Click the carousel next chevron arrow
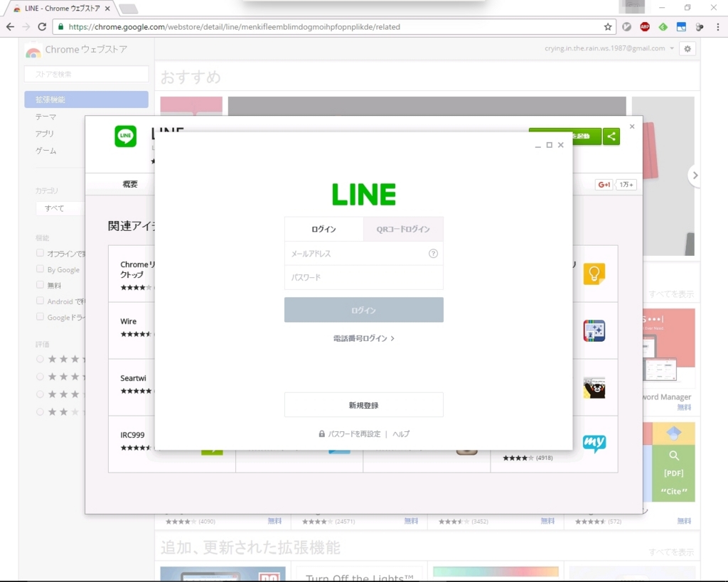This screenshot has height=582, width=728. pyautogui.click(x=695, y=176)
